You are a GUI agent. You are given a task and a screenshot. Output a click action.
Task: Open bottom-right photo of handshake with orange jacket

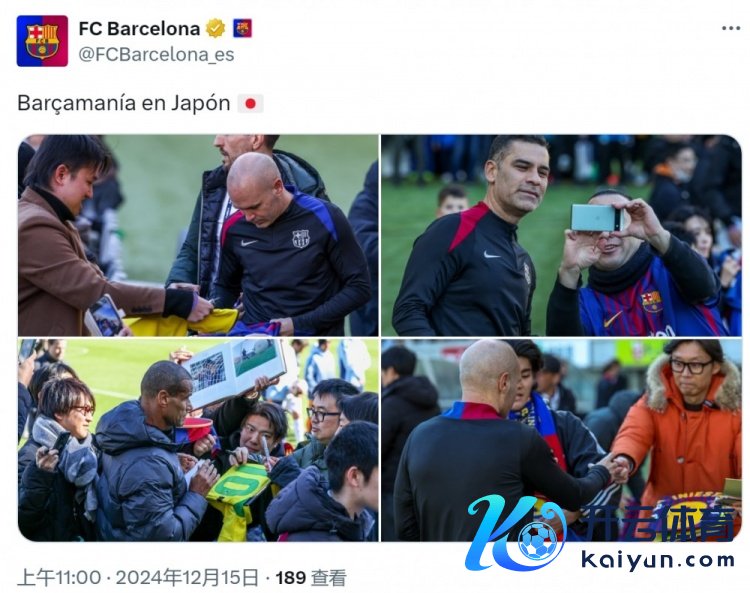[x=561, y=440]
